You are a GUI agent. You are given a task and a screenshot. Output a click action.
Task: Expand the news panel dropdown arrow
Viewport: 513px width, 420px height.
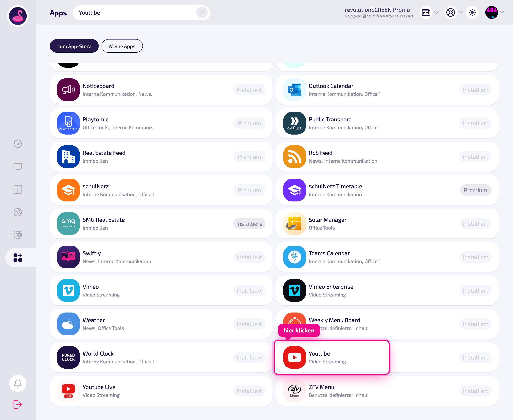pyautogui.click(x=436, y=13)
